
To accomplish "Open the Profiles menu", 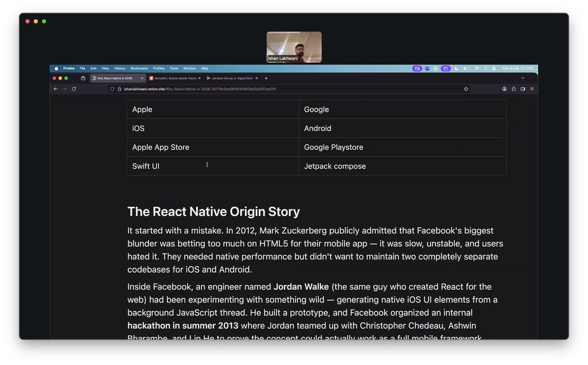I will point(159,69).
